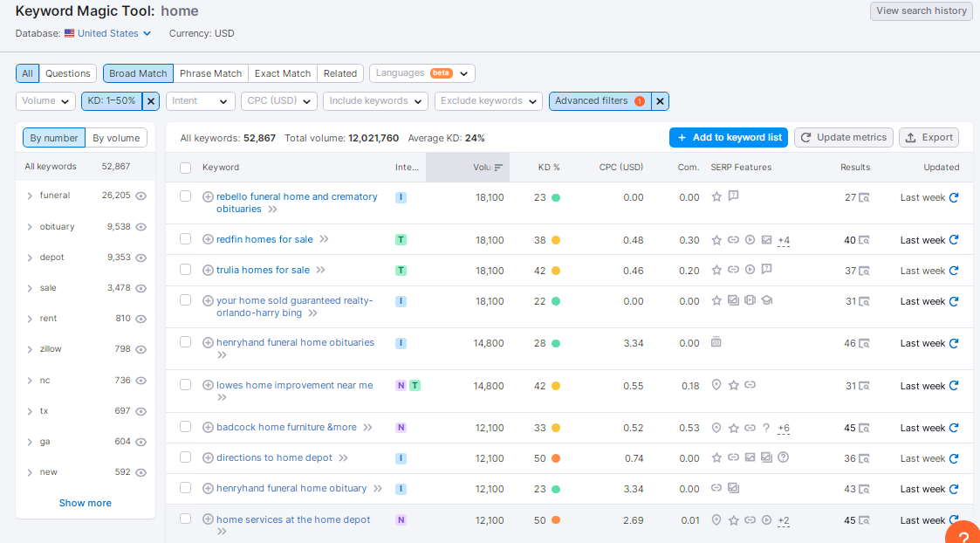This screenshot has width=980, height=543.
Task: Add redfin homes for sale to list
Action: coord(208,239)
